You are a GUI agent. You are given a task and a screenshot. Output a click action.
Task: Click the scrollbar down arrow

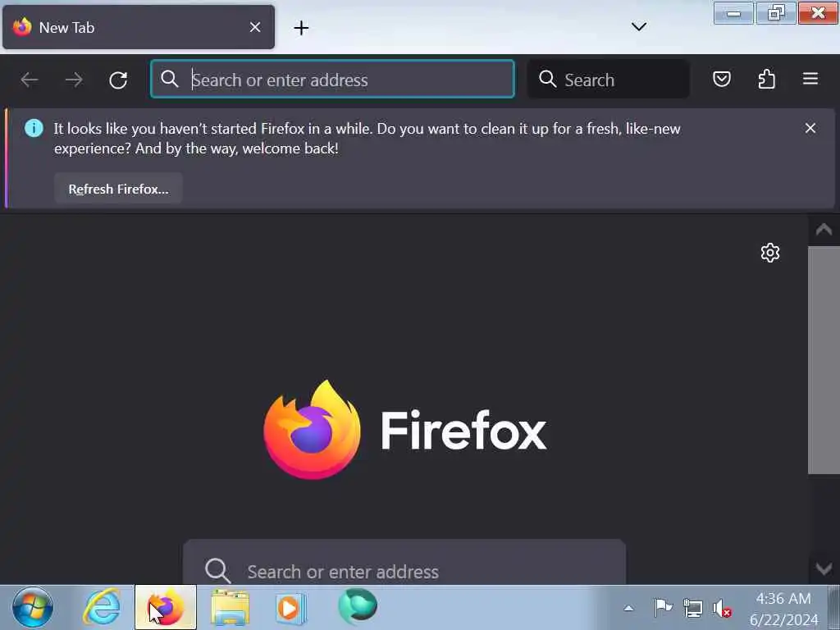(x=824, y=568)
